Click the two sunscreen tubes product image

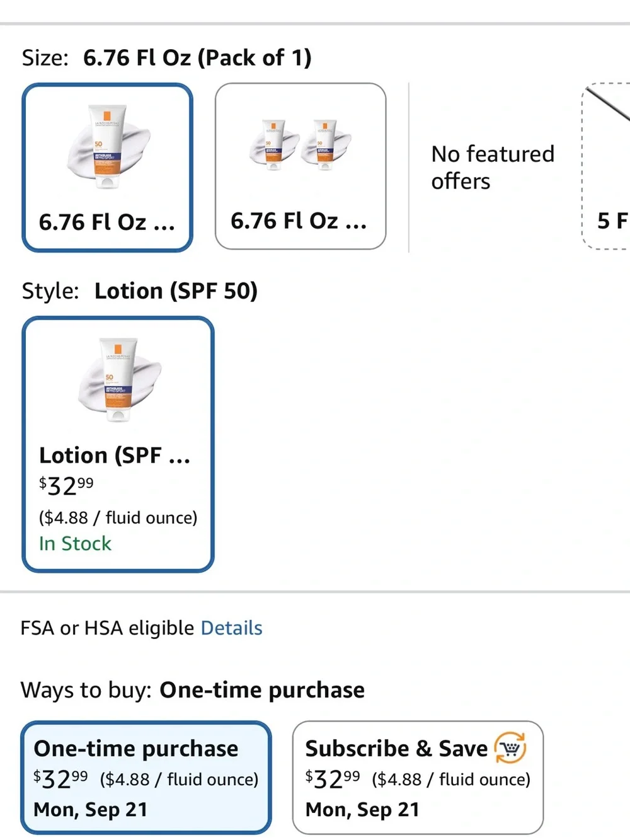301,145
